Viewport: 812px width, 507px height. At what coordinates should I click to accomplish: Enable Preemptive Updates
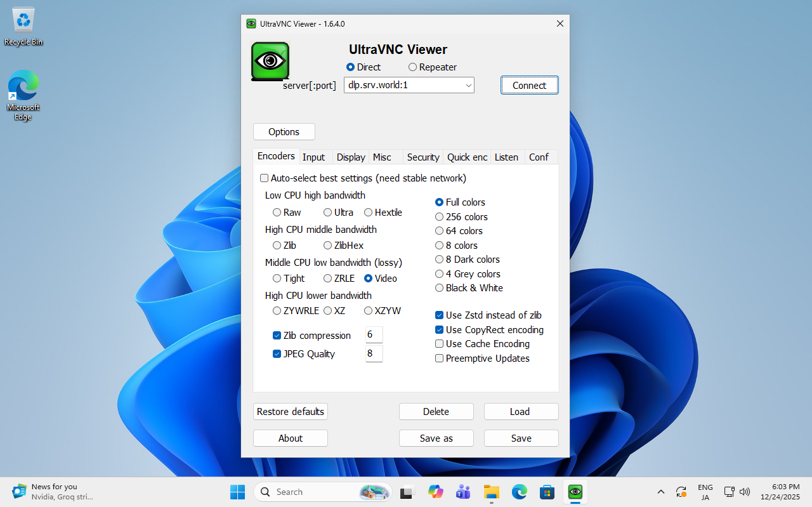(439, 358)
